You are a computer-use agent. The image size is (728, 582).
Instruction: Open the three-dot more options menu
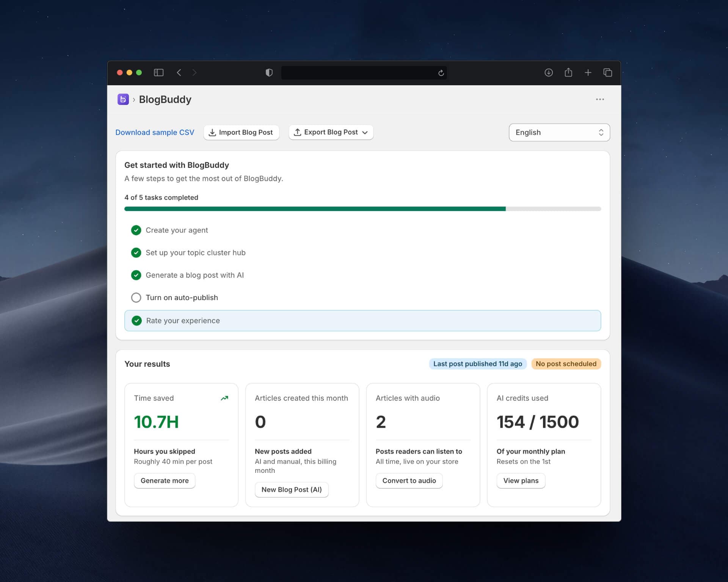[600, 99]
